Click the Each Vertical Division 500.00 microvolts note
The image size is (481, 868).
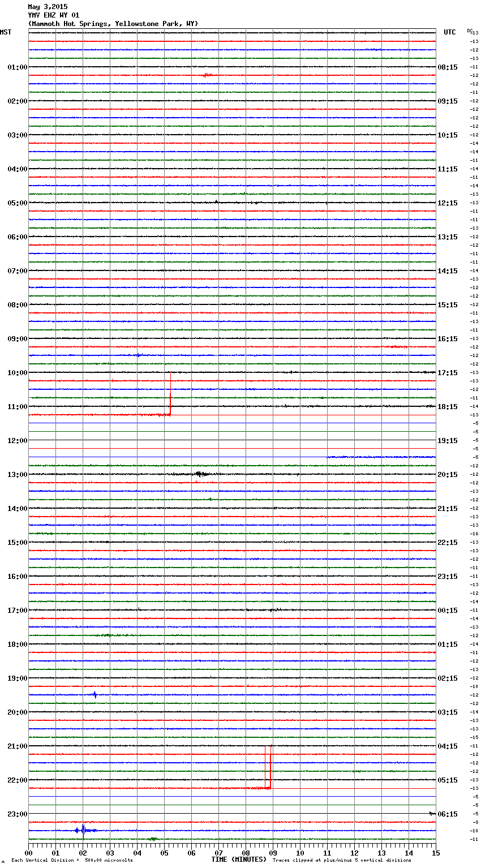(72, 861)
